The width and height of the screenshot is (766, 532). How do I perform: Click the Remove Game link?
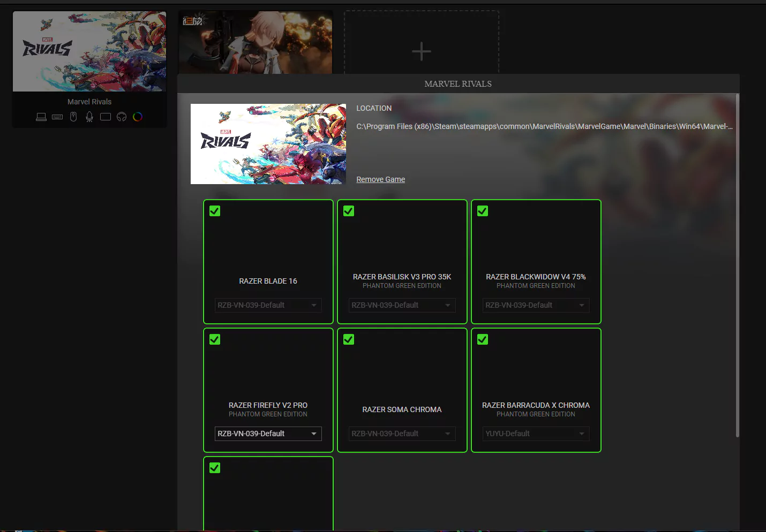click(x=381, y=179)
